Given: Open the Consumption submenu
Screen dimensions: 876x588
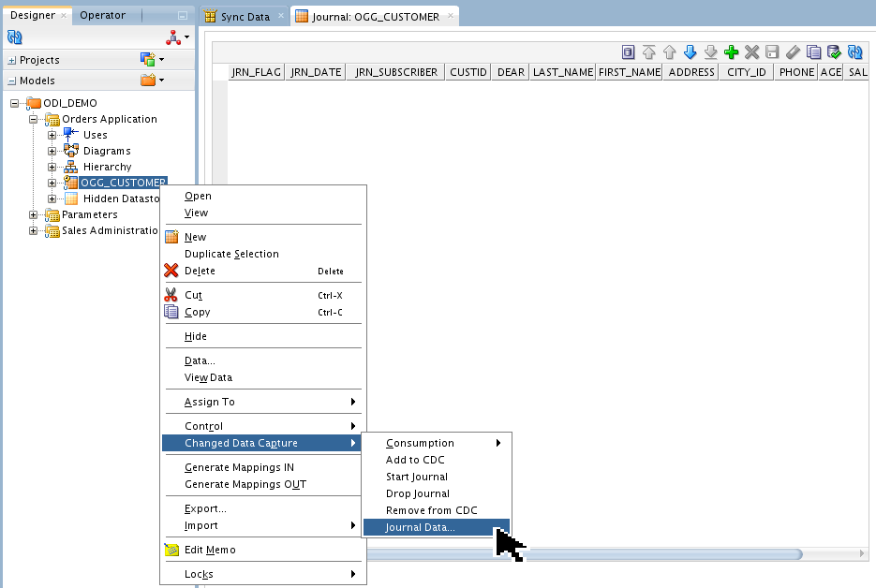Looking at the screenshot, I should 437,443.
